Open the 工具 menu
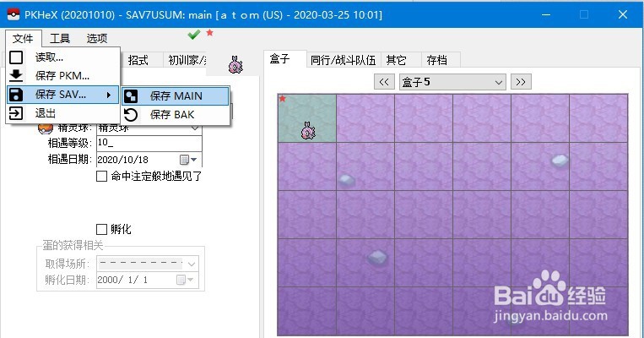 point(60,38)
